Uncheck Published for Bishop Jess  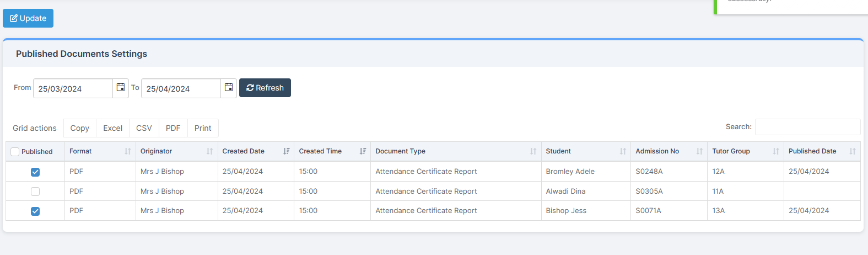[x=35, y=211]
